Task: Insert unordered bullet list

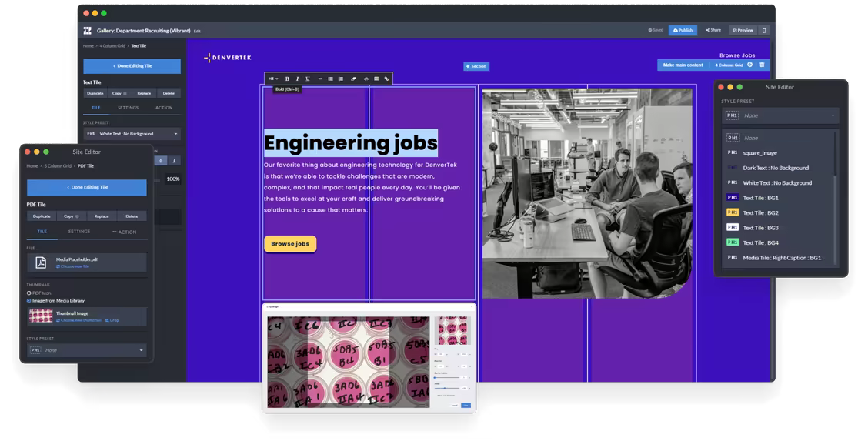Action: click(330, 79)
